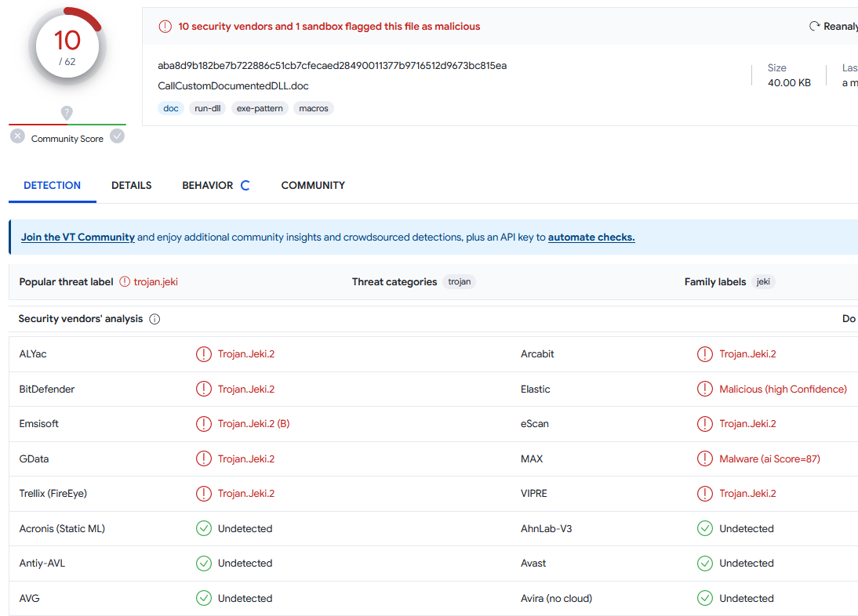Open the jeki family label chip

763,281
